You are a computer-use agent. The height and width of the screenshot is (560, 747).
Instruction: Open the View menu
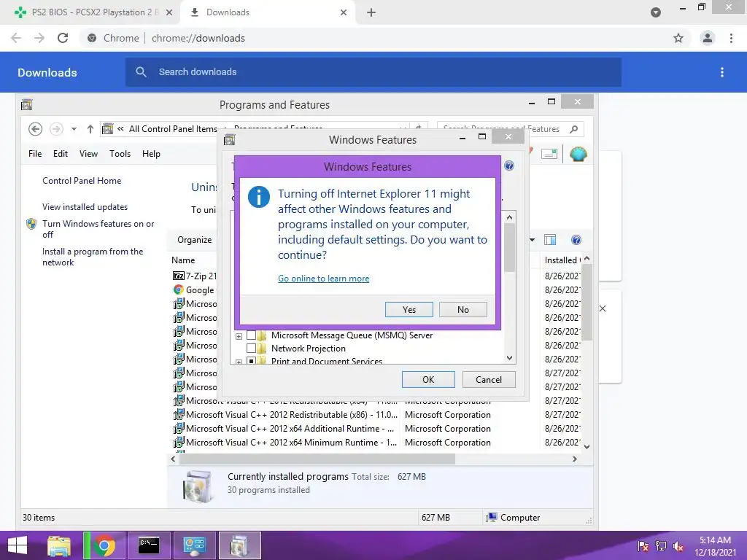coord(88,154)
